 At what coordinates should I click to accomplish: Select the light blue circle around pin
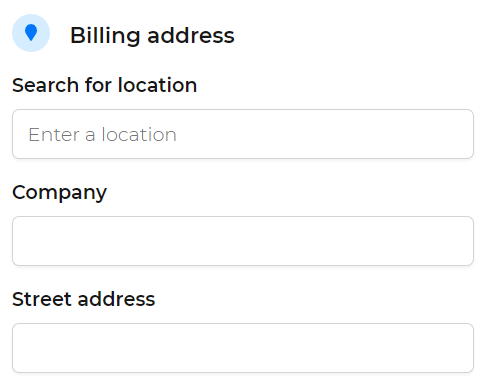tap(31, 33)
